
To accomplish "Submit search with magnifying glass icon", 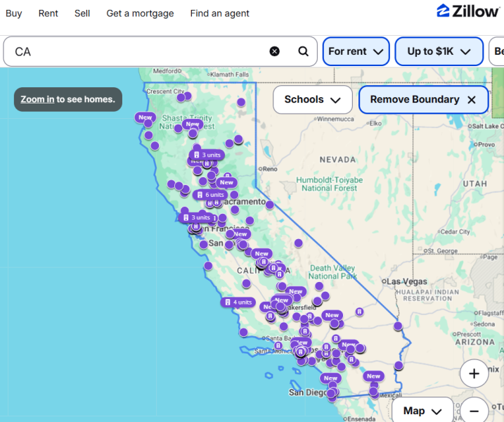I will (x=303, y=51).
